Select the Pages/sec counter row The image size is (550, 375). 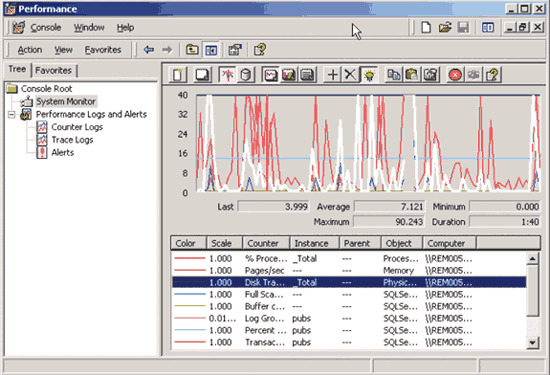coord(349,270)
